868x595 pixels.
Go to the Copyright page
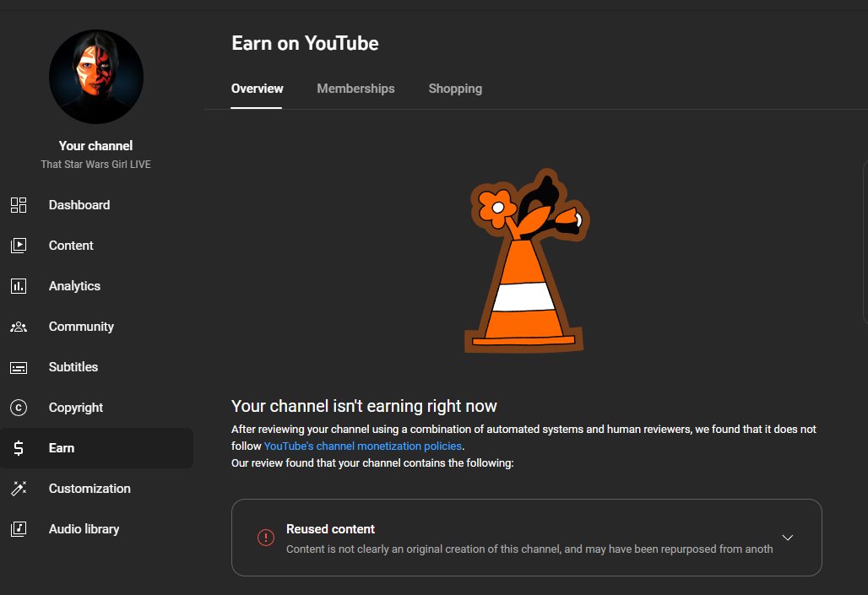pos(97,408)
